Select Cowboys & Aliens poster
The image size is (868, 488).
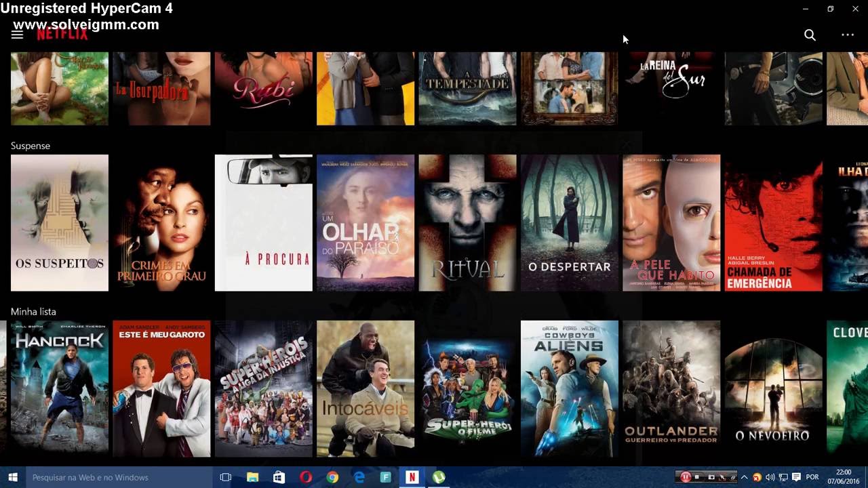coord(570,388)
